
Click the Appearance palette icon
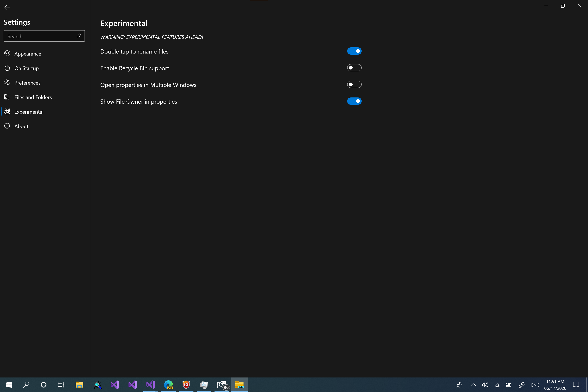7,54
